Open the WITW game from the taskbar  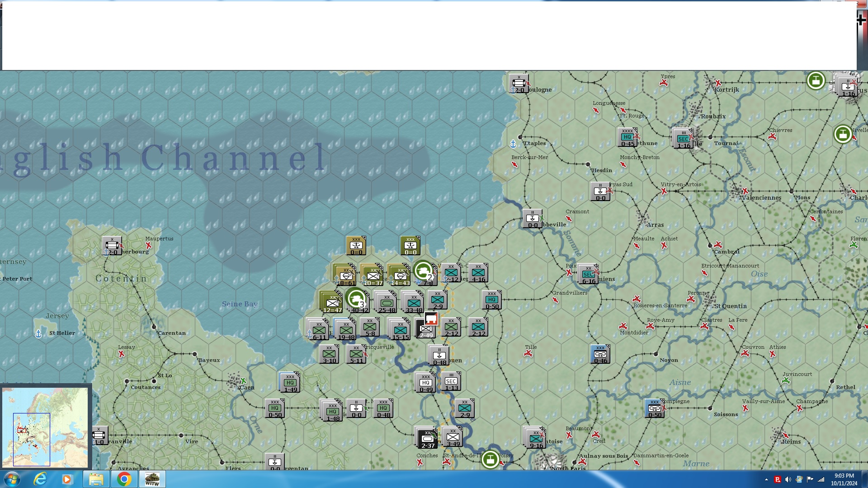152,479
